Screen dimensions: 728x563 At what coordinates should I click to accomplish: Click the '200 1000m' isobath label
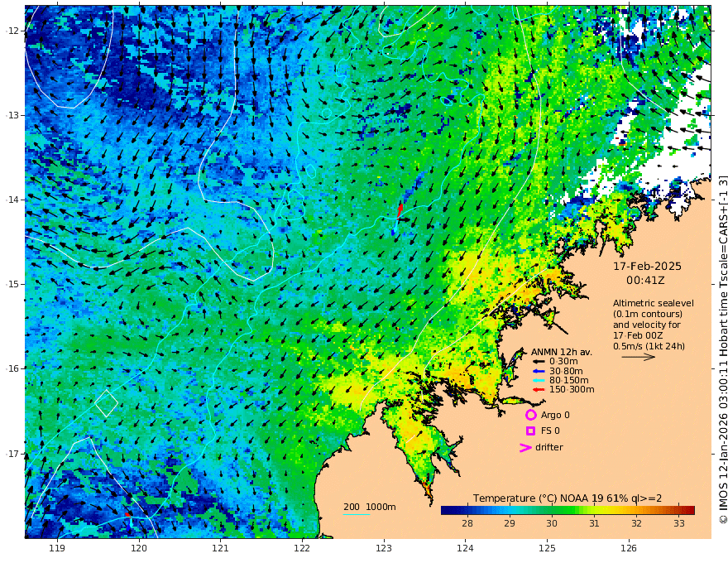[x=370, y=507]
